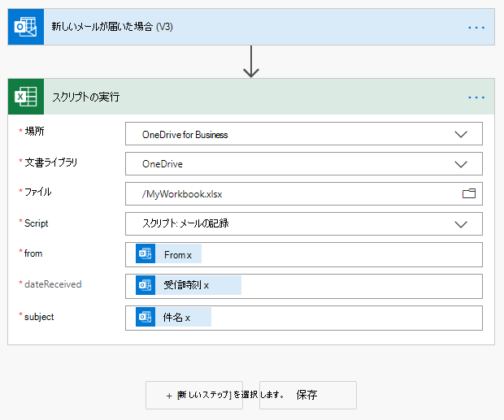Expand the 場所 dropdown showing OneDrive for Business

461,134
